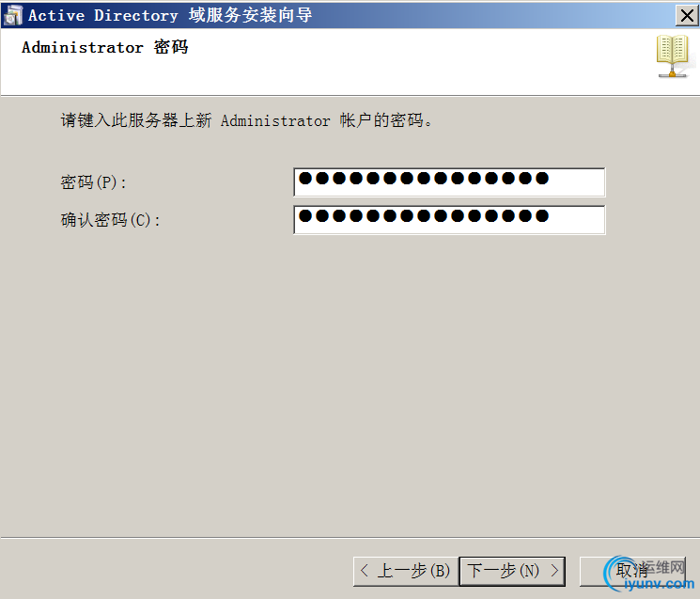Click the 运维网 watermark text
700x599 pixels.
coord(663,567)
